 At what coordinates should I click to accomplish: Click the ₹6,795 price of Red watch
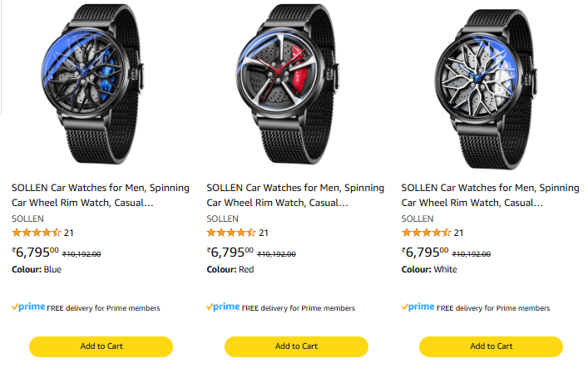coord(230,253)
